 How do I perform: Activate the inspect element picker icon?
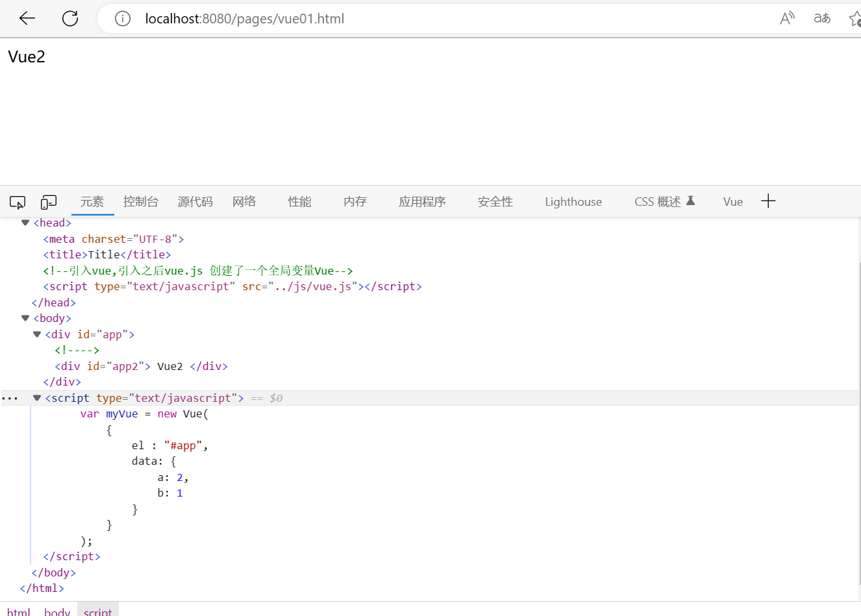click(18, 203)
